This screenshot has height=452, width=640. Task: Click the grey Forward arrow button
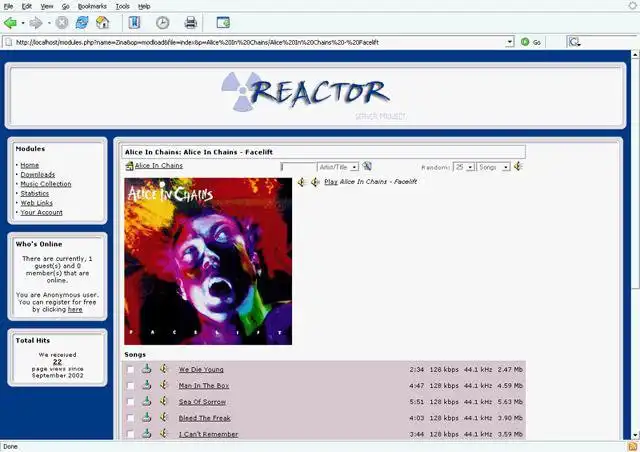[36, 23]
